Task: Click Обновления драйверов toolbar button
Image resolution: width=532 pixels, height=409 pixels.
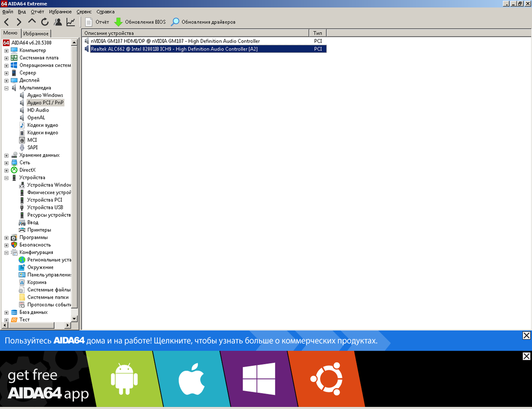Action: [x=203, y=22]
